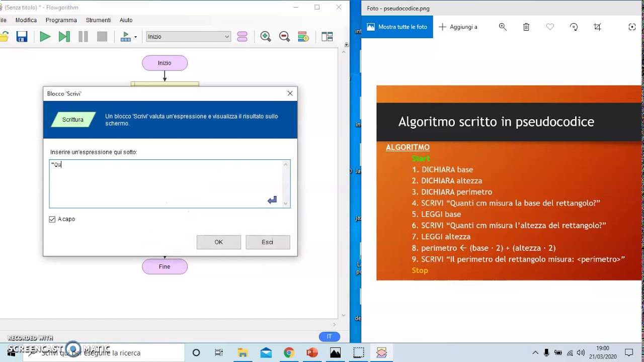Open Mail app from the taskbar
644x362 pixels.
point(266,352)
